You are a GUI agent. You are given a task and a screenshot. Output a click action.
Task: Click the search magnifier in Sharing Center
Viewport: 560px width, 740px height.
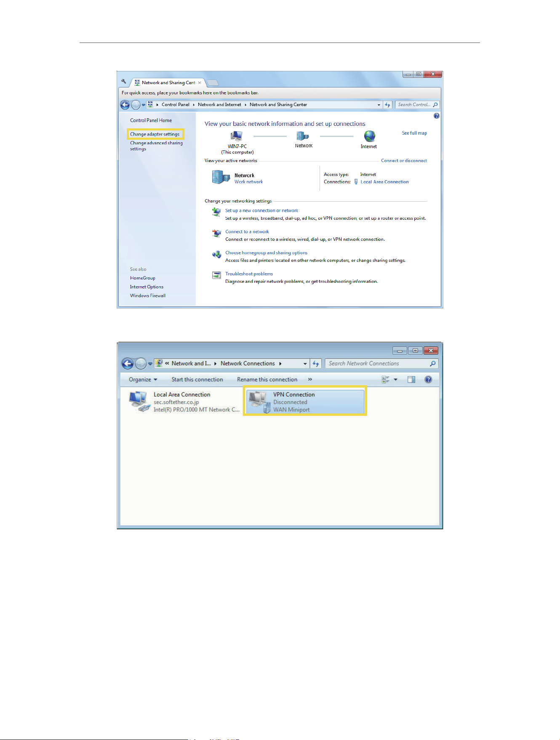[x=435, y=105]
